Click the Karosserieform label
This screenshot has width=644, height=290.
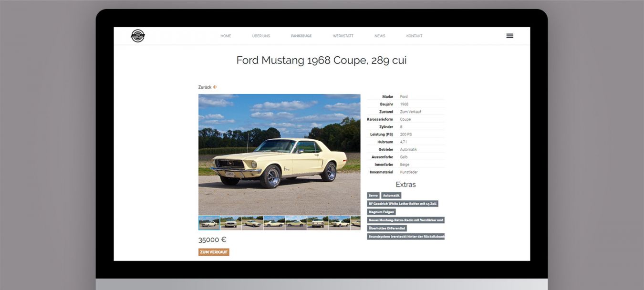coord(380,119)
